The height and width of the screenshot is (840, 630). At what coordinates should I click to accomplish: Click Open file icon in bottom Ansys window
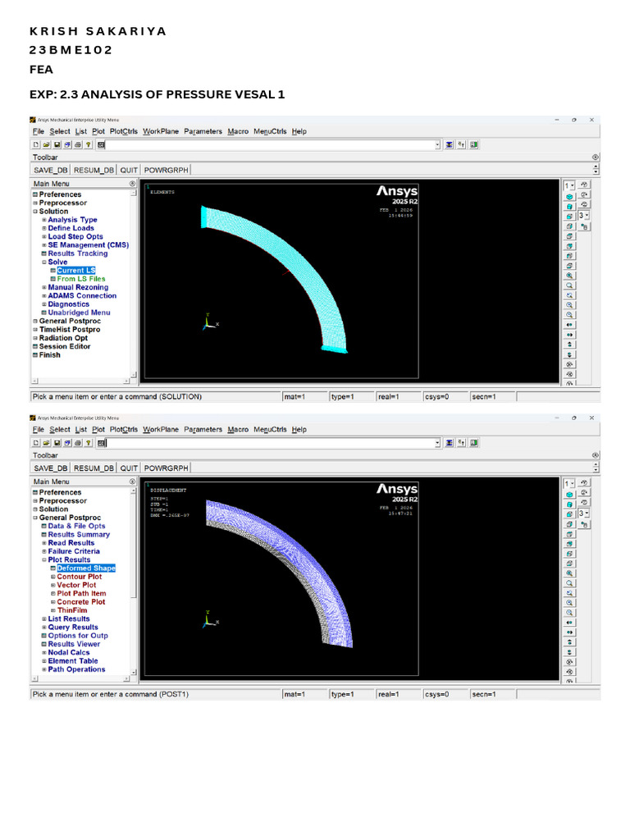tap(46, 443)
